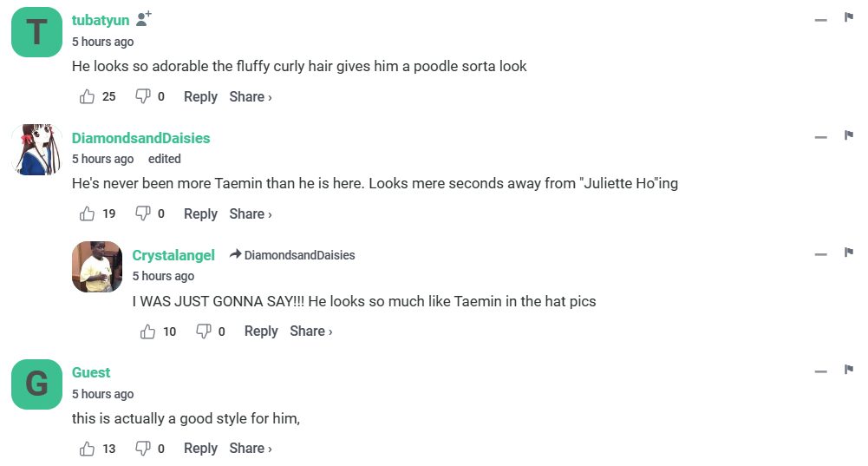The height and width of the screenshot is (466, 868).
Task: Open Crystalangel's avatar thumbnail
Action: (97, 266)
